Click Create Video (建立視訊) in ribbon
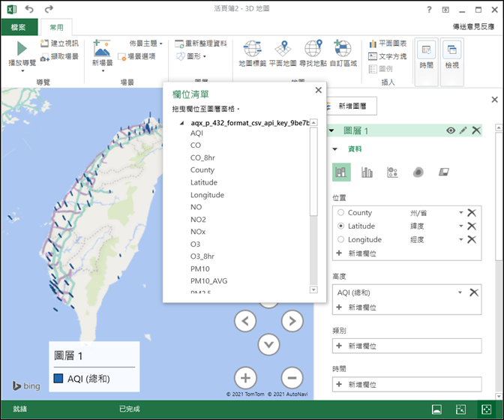Screen dimensions: 504x420 [x=59, y=43]
